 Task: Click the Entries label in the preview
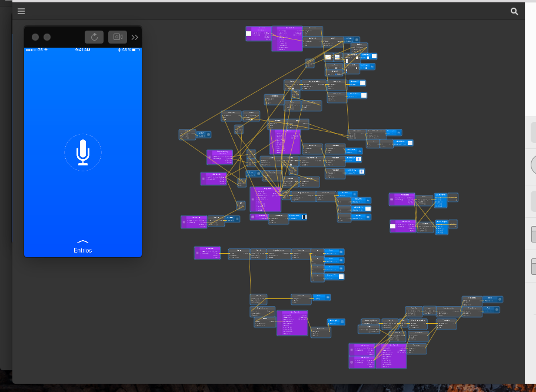click(x=83, y=250)
